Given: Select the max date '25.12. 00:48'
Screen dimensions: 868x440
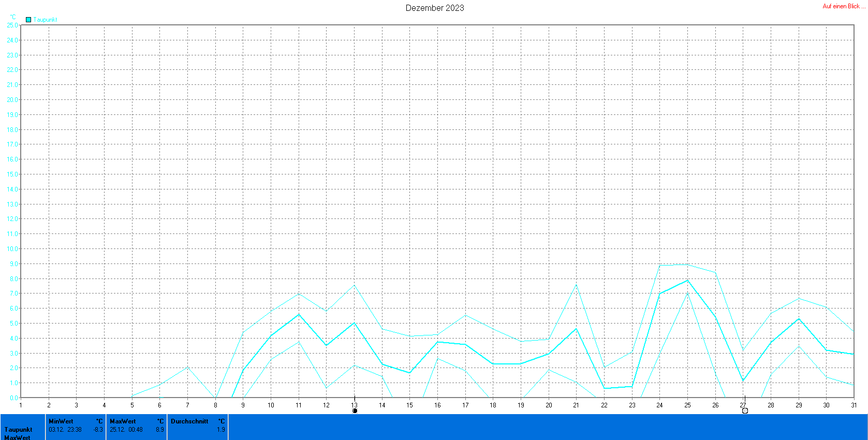Looking at the screenshot, I should 126,430.
